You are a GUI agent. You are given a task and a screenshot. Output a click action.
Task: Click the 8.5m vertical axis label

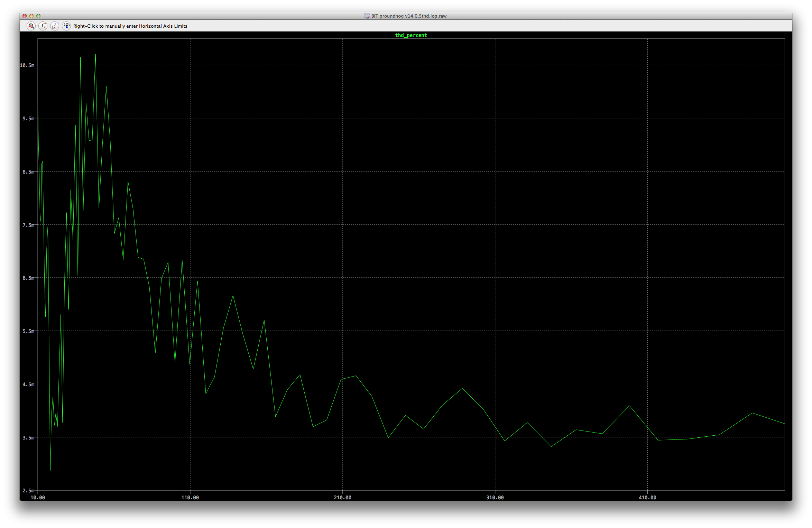(28, 172)
